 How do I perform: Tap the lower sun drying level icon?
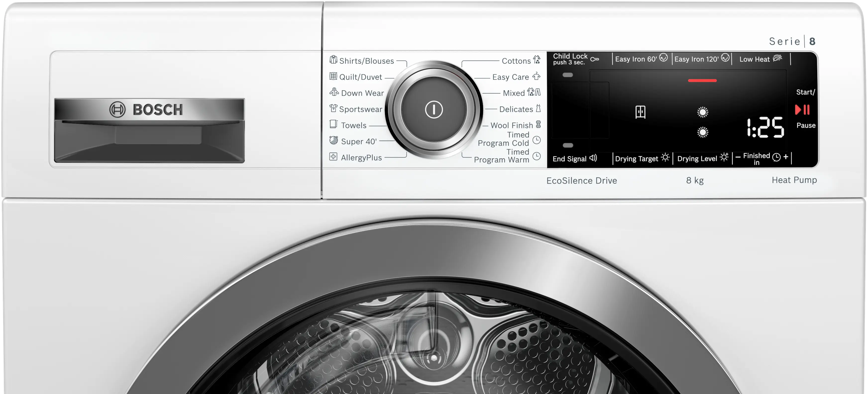click(703, 132)
